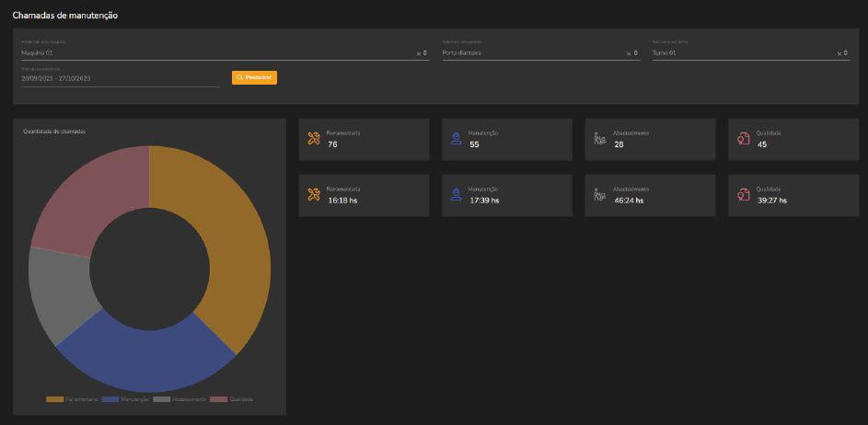Viewport: 868px width, 425px height.
Task: Hide Abastecimento series via the legend
Action: click(x=162, y=399)
